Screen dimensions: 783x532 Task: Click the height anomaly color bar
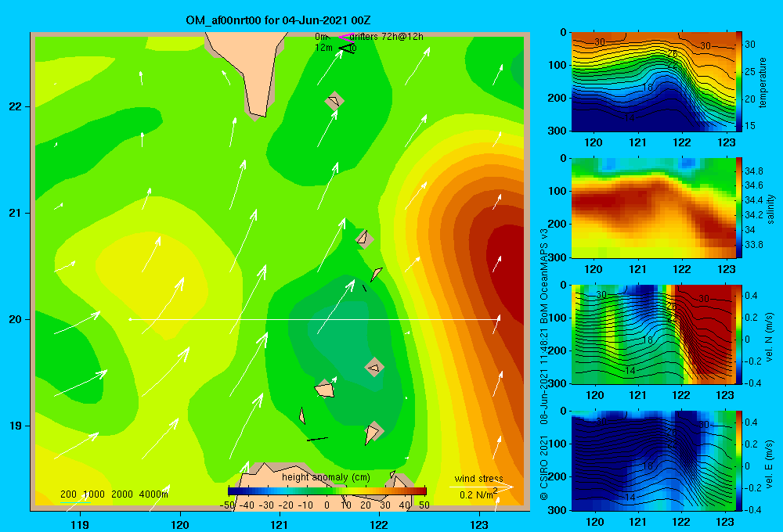point(327,491)
